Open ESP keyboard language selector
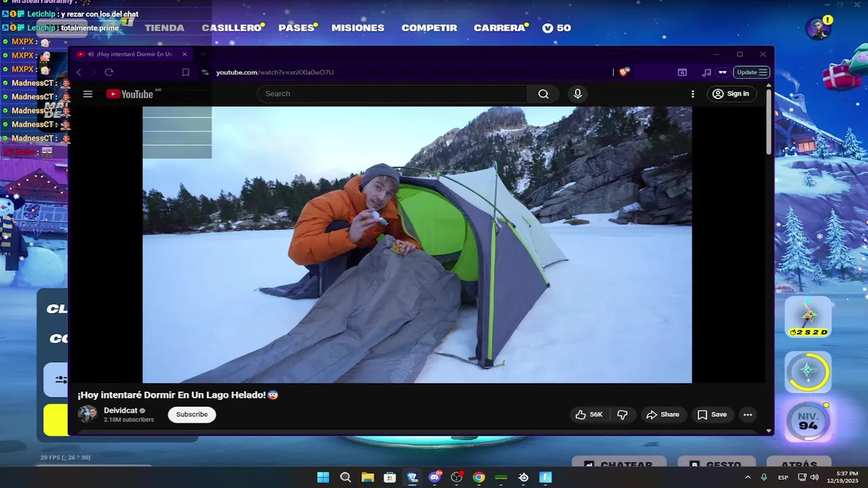The image size is (868, 488). 783,477
